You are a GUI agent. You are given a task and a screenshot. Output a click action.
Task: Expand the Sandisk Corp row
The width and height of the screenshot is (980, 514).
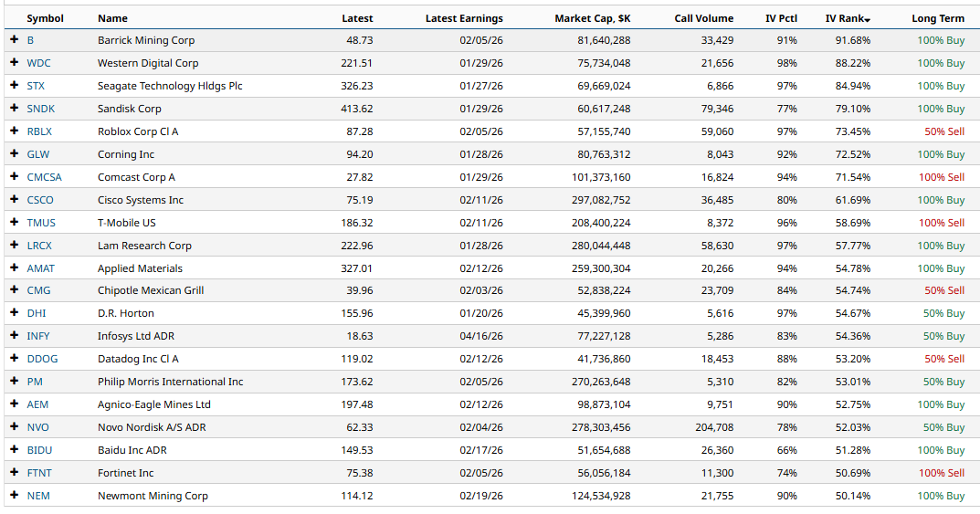point(14,109)
